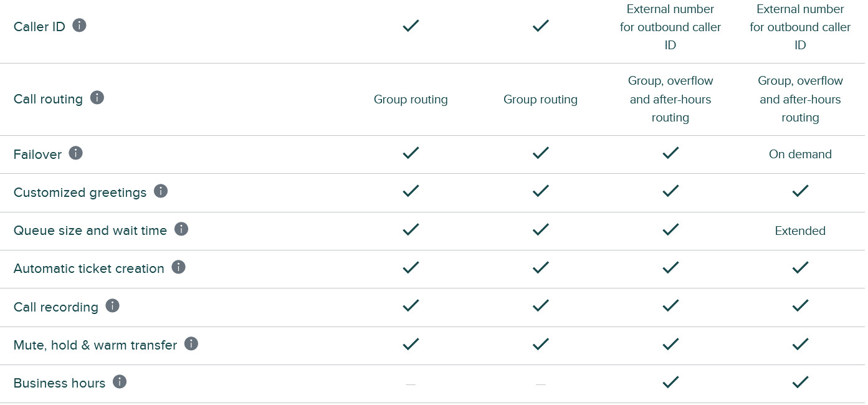
Task: Show info for Customized greetings
Action: [161, 191]
